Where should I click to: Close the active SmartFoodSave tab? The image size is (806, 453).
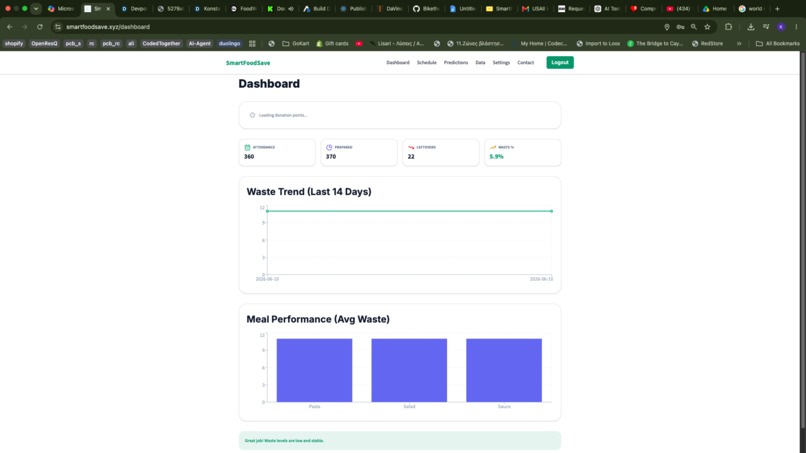108,9
